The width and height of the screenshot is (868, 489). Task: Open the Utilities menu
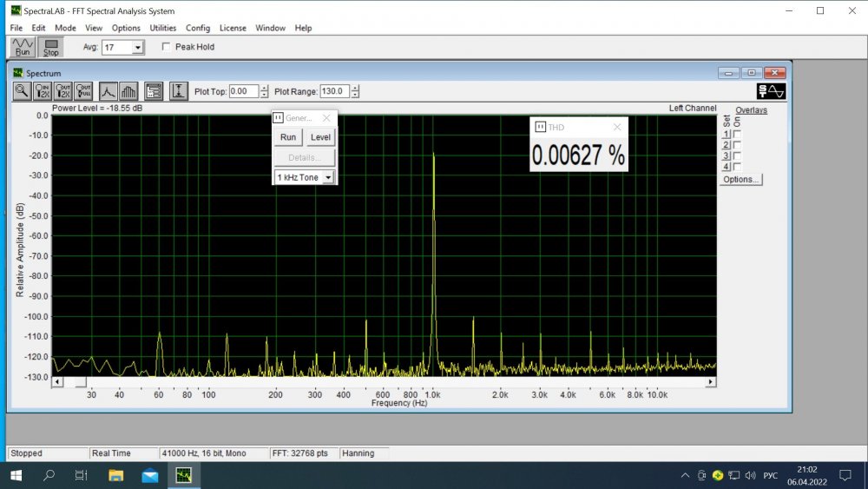(x=162, y=28)
